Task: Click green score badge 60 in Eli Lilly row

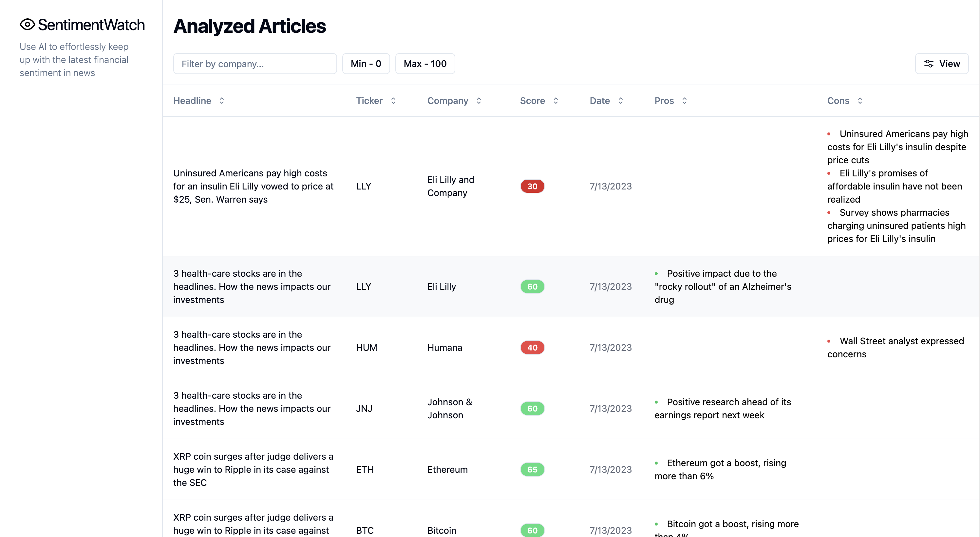Action: [x=532, y=287]
